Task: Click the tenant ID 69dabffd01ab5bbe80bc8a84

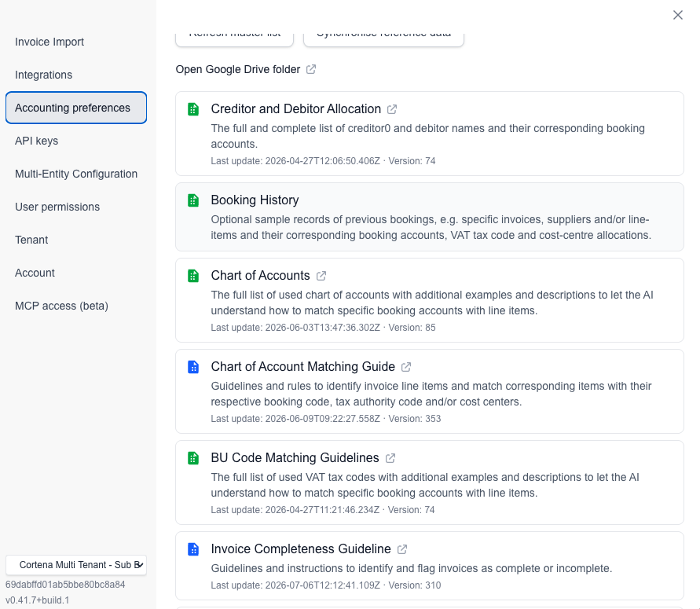Action: tap(65, 585)
